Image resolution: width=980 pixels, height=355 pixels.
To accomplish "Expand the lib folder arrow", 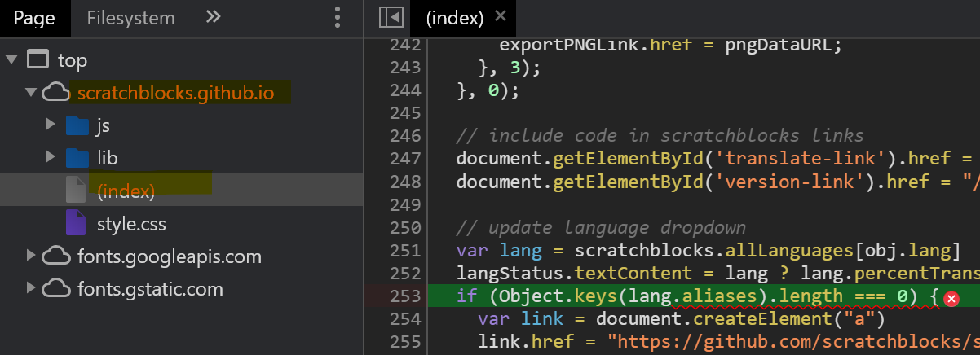I will tap(51, 158).
